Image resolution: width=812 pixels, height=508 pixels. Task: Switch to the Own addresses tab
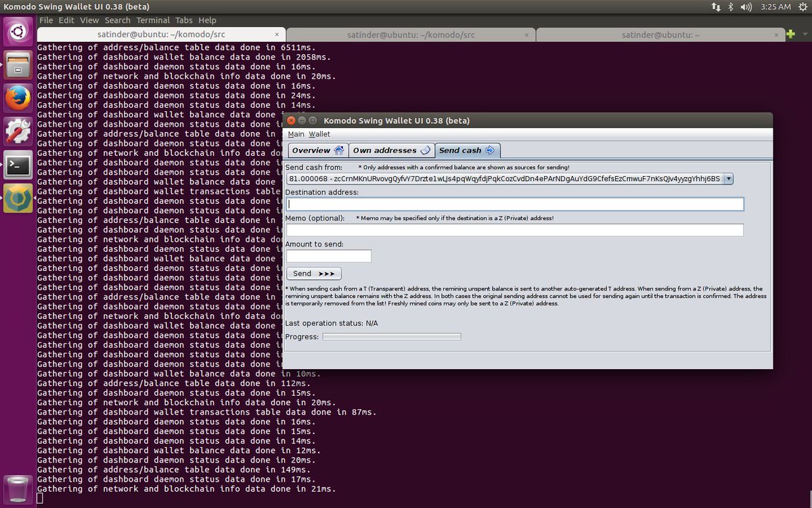(x=392, y=150)
